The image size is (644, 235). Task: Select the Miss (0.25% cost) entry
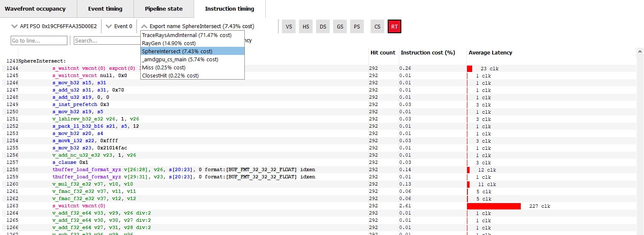pos(164,68)
